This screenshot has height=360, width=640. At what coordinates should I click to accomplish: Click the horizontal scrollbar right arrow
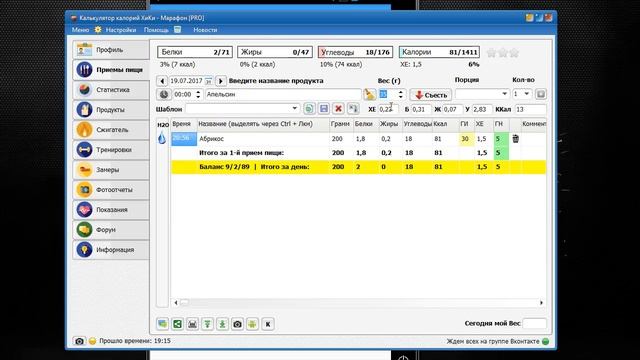(x=541, y=302)
